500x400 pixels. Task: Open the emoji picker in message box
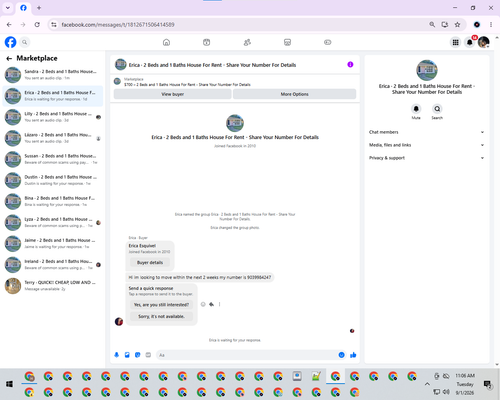341,355
